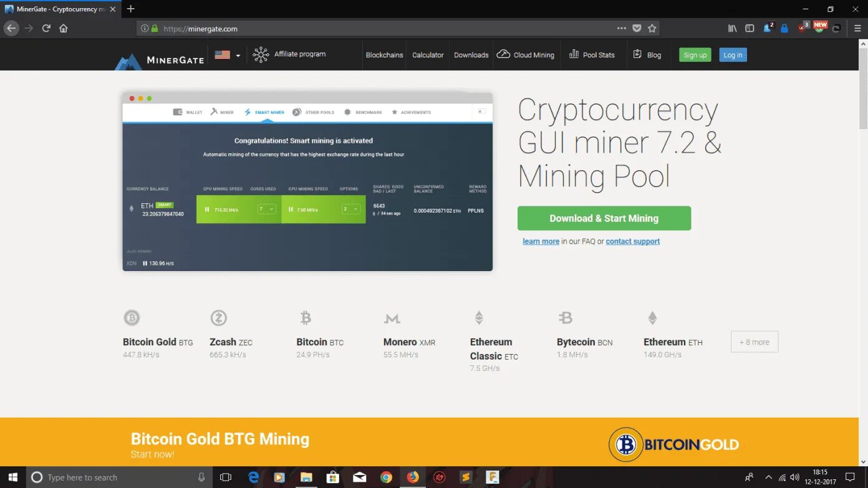Open a new browser tab
868x488 pixels.
coord(130,9)
